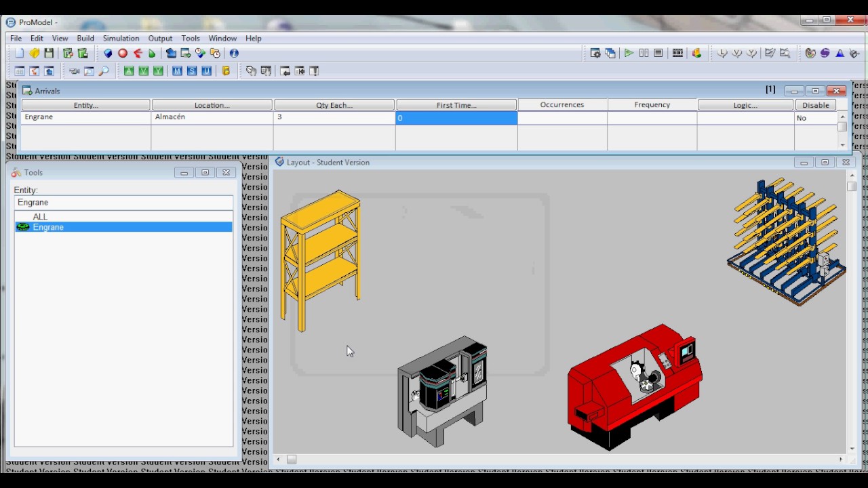This screenshot has width=868, height=488.
Task: Click the 'Qty Each...' column header button
Action: [x=334, y=105]
